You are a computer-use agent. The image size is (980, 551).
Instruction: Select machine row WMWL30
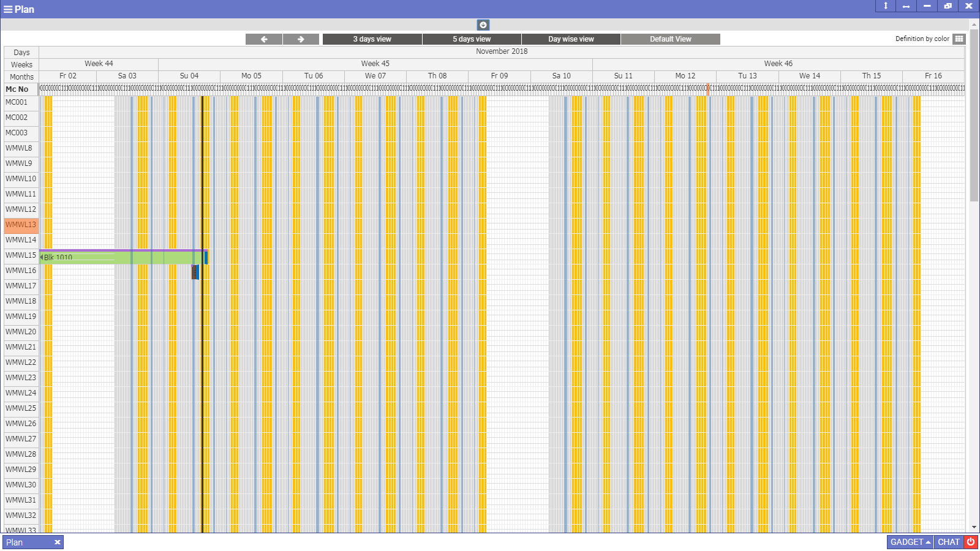coord(21,485)
